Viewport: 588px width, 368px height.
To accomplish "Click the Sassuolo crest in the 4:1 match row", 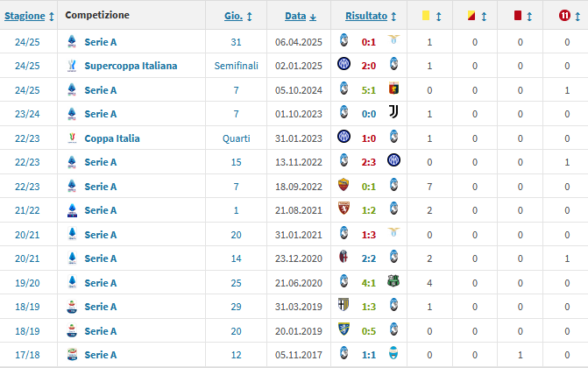I will pyautogui.click(x=393, y=282).
